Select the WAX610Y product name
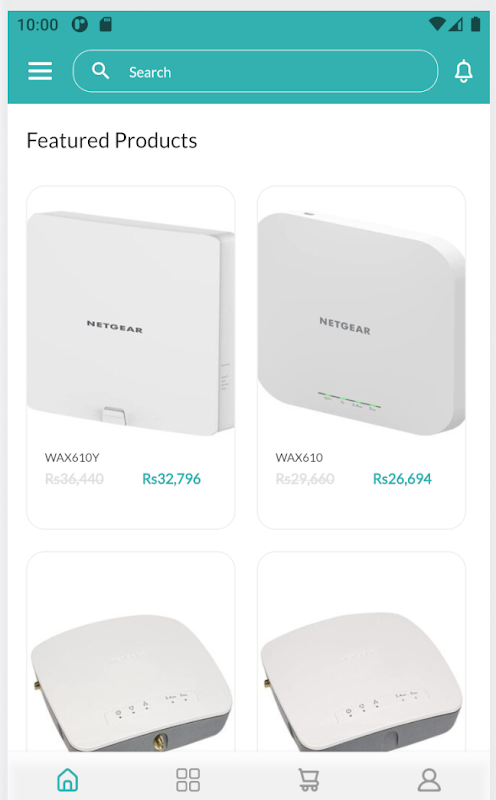Screen dimensions: 496x800 (72, 458)
